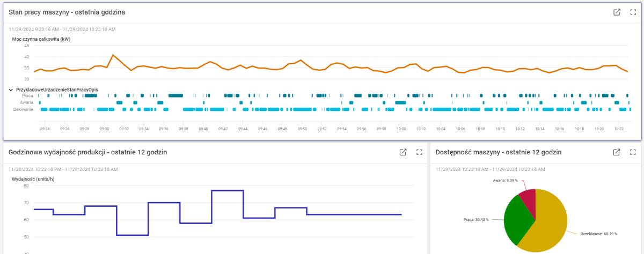Click the 'Moc czynna całkowita (kW)' axis label

click(41, 39)
